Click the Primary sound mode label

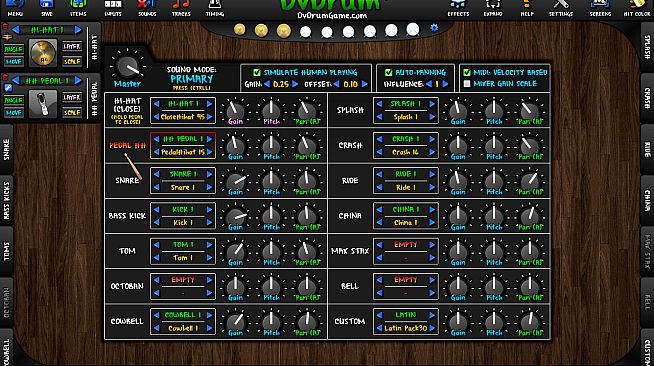[x=191, y=79]
